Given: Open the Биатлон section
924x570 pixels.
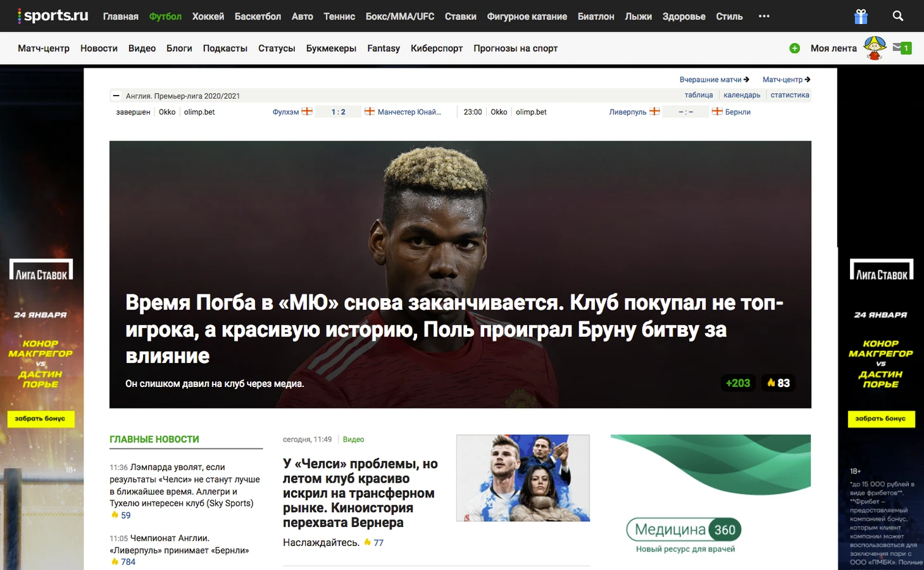Looking at the screenshot, I should coord(596,16).
